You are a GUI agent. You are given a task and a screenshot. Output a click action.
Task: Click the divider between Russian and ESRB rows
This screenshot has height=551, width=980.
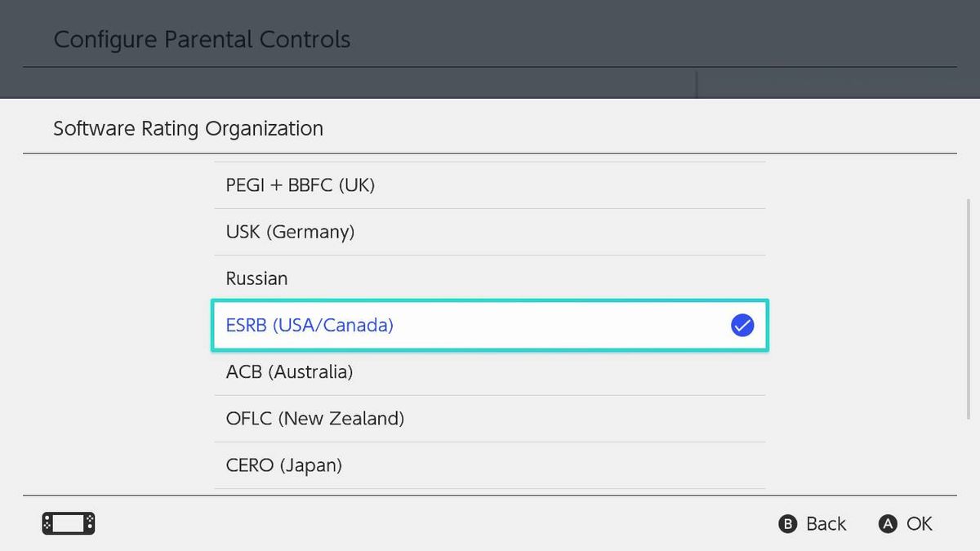490,301
